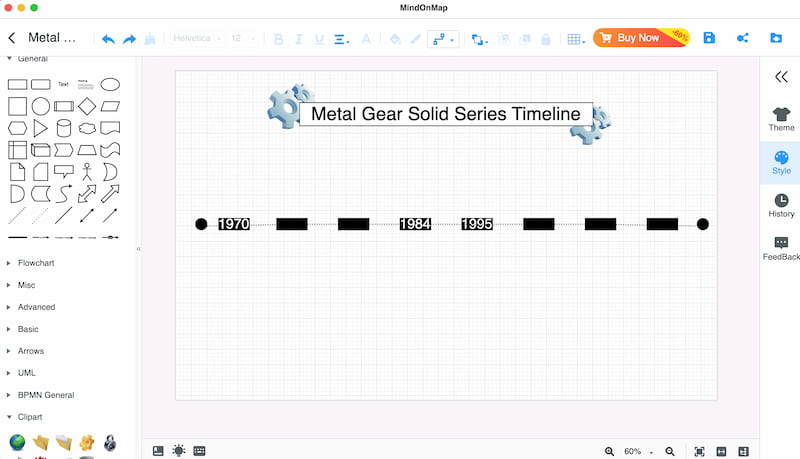The height and width of the screenshot is (459, 800).
Task: Select the cloud shape
Action: coord(87,128)
